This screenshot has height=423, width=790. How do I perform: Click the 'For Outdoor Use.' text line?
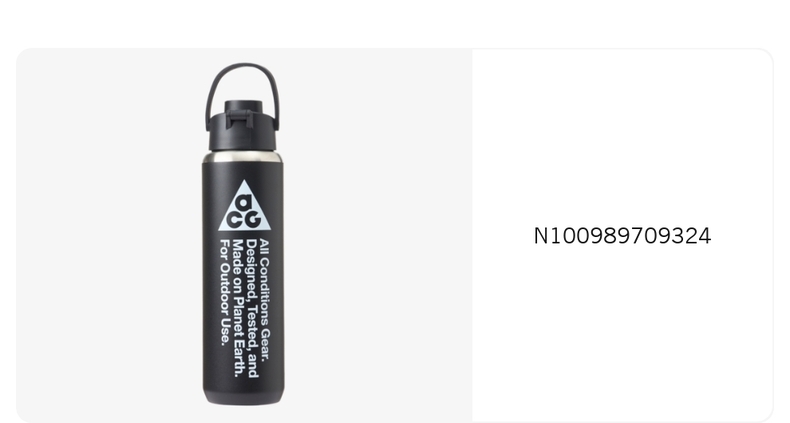click(x=225, y=293)
